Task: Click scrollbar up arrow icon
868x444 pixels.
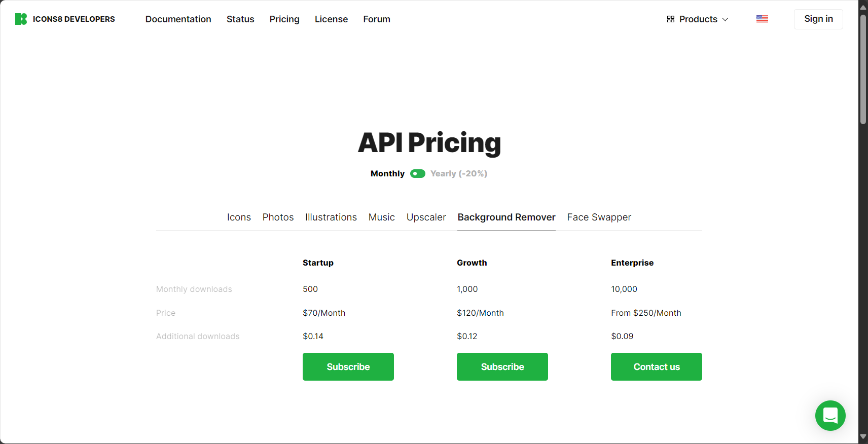Action: pos(863,7)
